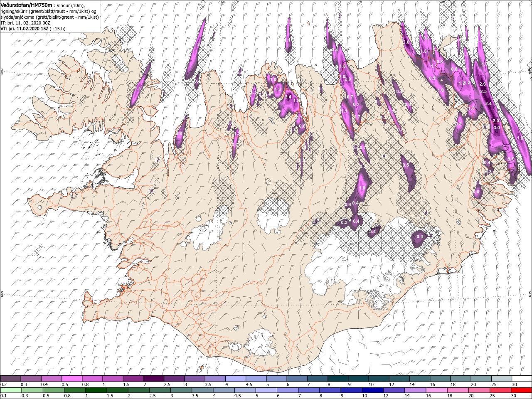Click the light violet 14 swatch in the lower legend row
Screen dimensions: 532x399
pos(415,390)
